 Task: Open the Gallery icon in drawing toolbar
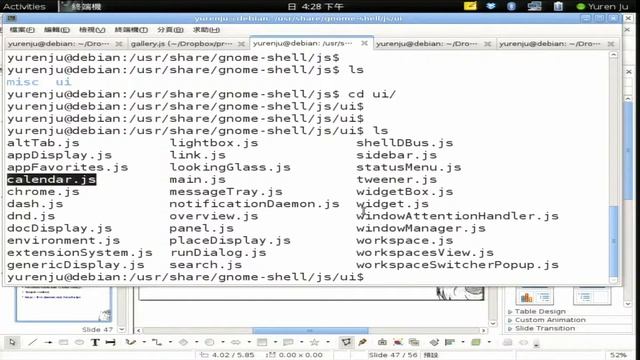point(414,342)
